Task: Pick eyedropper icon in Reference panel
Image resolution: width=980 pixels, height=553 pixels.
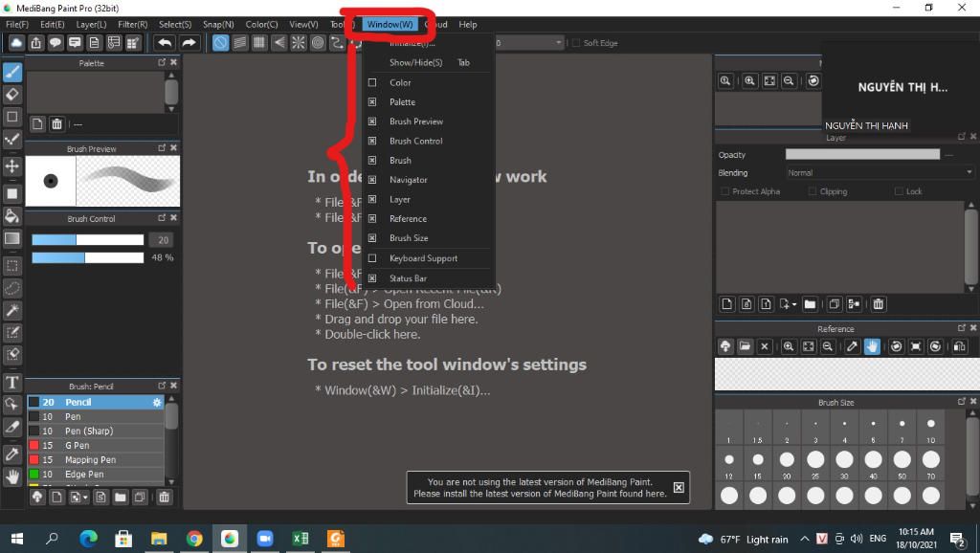Action: [852, 346]
